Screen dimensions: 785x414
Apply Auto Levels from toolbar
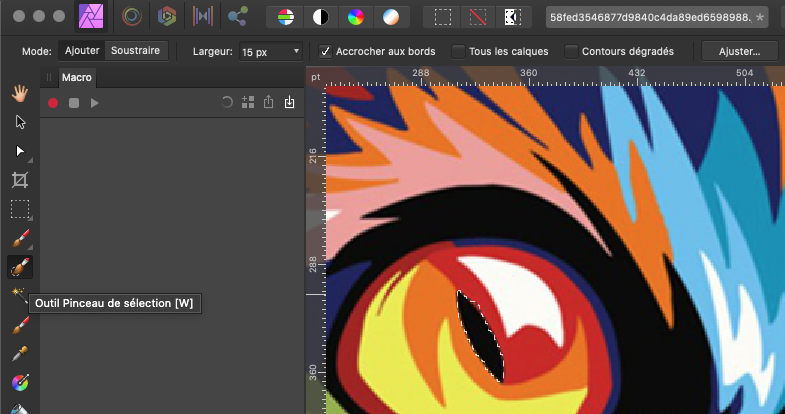(x=286, y=17)
